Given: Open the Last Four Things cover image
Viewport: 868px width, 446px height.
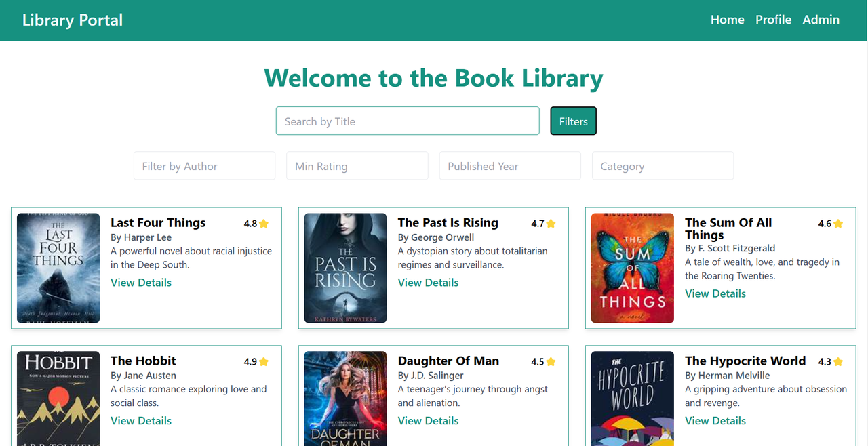Looking at the screenshot, I should pos(58,268).
